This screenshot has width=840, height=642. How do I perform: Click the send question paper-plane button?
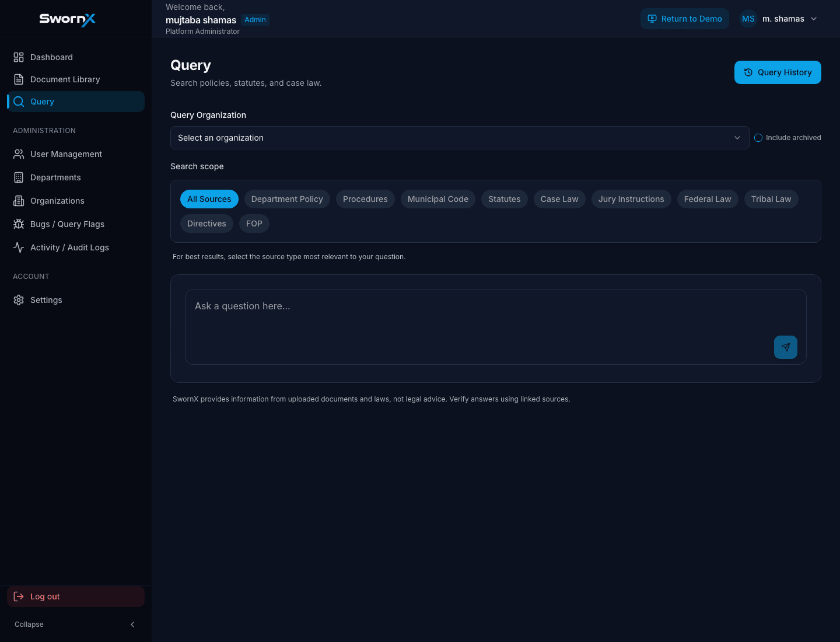point(786,347)
